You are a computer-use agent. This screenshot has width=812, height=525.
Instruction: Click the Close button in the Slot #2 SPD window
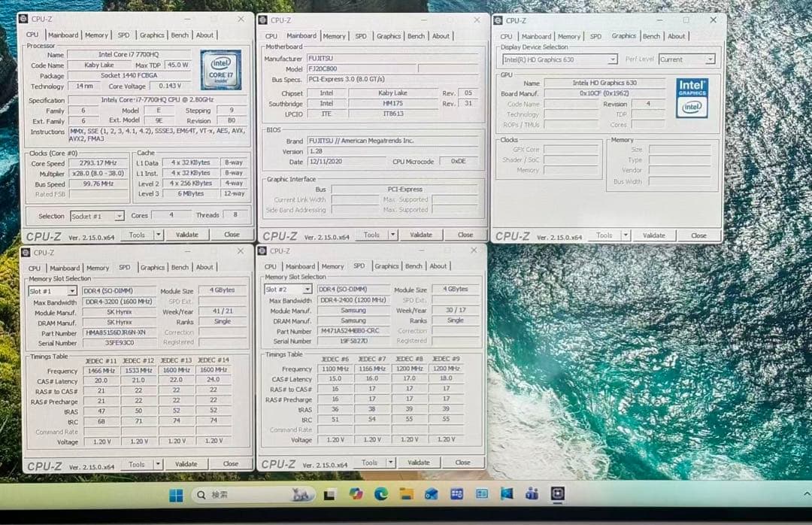(x=463, y=463)
